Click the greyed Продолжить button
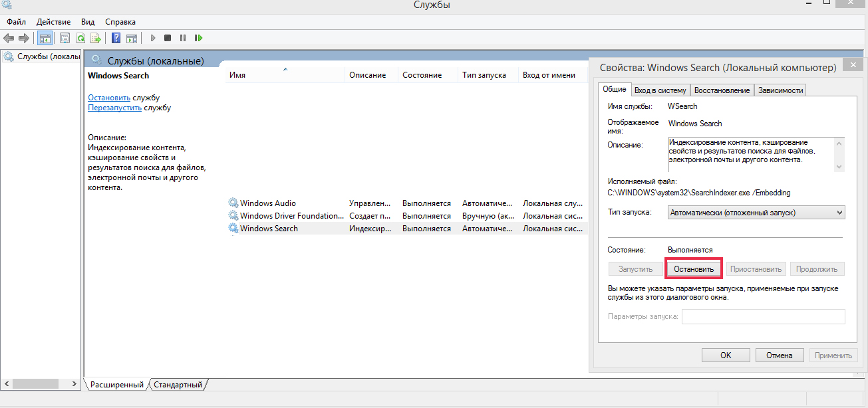 818,269
